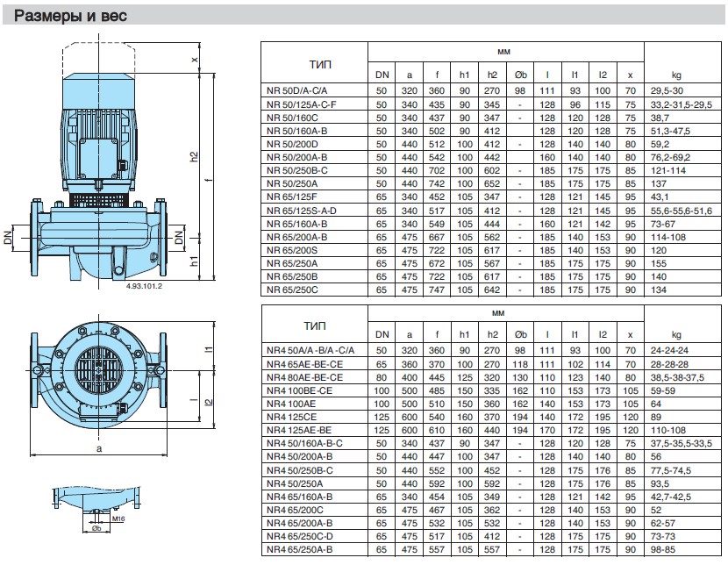Click the "kg" header of upper table
This screenshot has width=728, height=565.
(x=676, y=75)
